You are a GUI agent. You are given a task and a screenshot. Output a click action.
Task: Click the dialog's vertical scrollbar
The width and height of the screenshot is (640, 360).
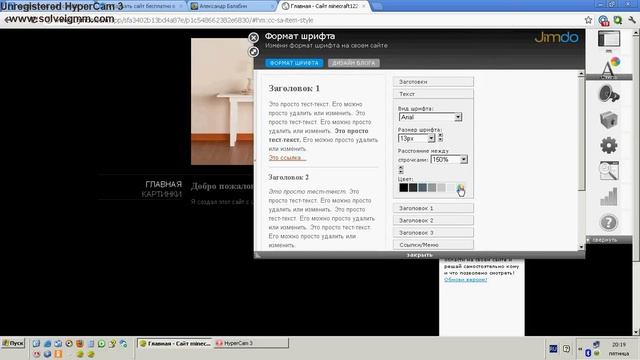coord(581,133)
